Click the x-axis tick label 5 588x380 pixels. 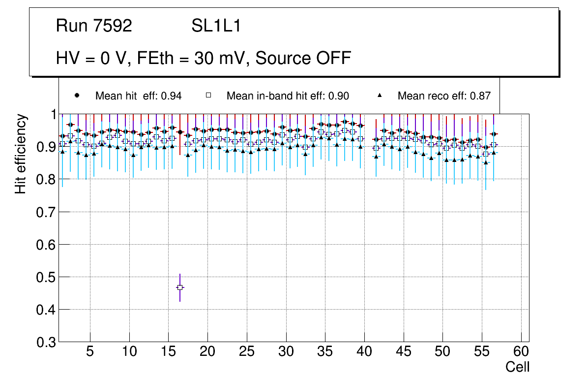click(x=90, y=352)
